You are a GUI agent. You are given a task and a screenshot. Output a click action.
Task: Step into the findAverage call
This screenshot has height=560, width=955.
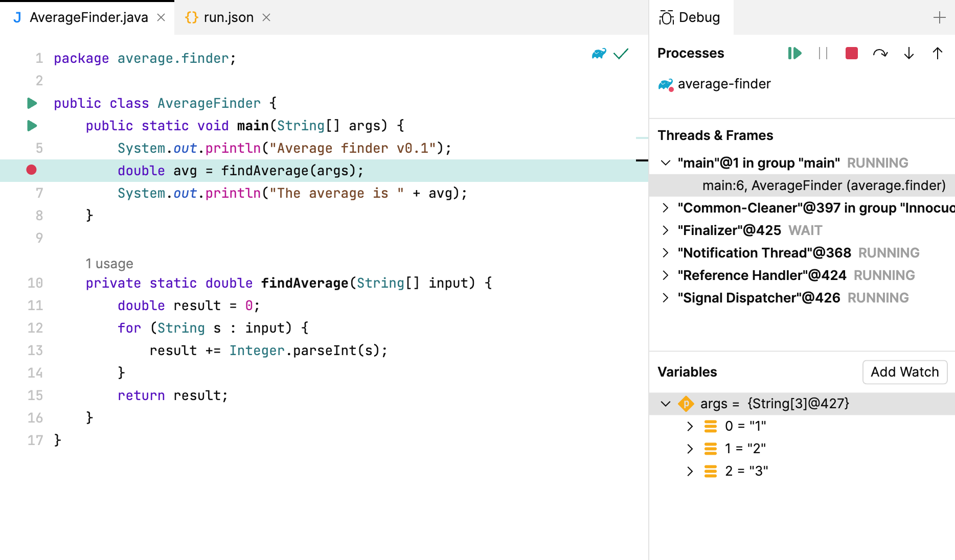[908, 53]
